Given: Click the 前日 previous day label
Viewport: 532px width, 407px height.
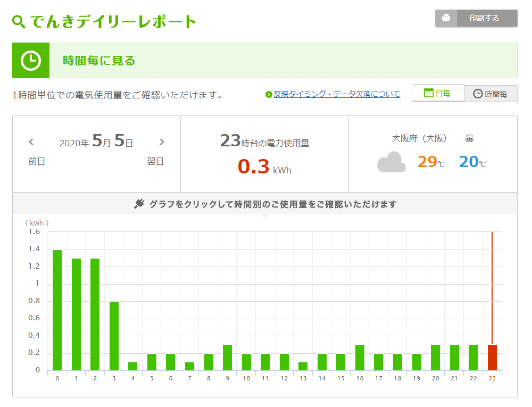Looking at the screenshot, I should pos(37,162).
